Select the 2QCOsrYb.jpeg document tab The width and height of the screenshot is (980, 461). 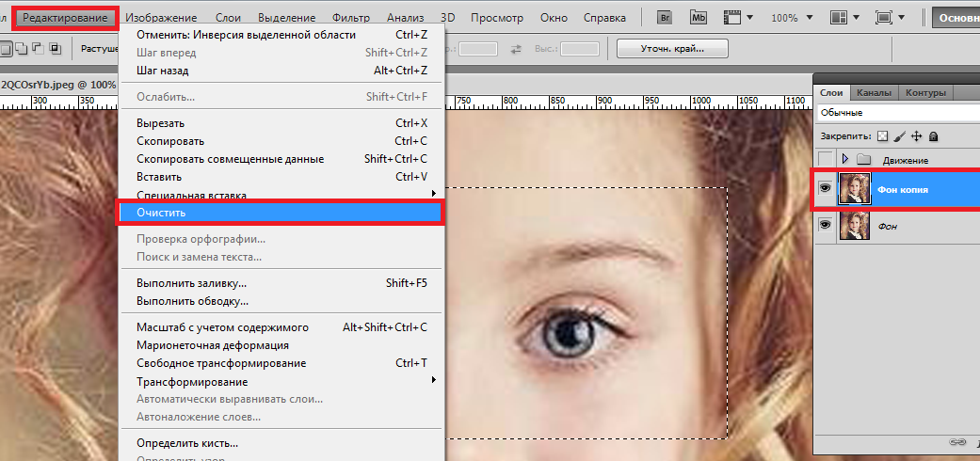point(58,85)
